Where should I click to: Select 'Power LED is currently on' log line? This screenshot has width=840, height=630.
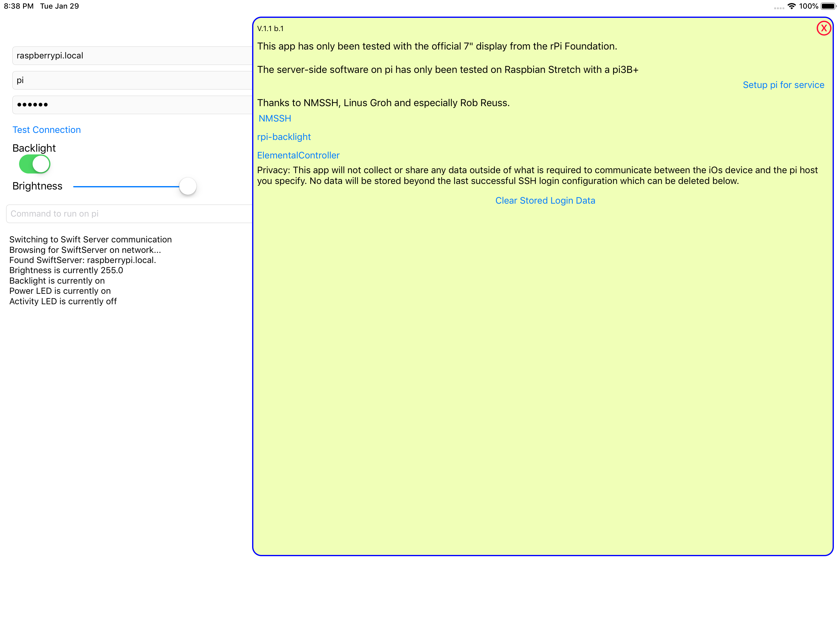click(x=60, y=291)
